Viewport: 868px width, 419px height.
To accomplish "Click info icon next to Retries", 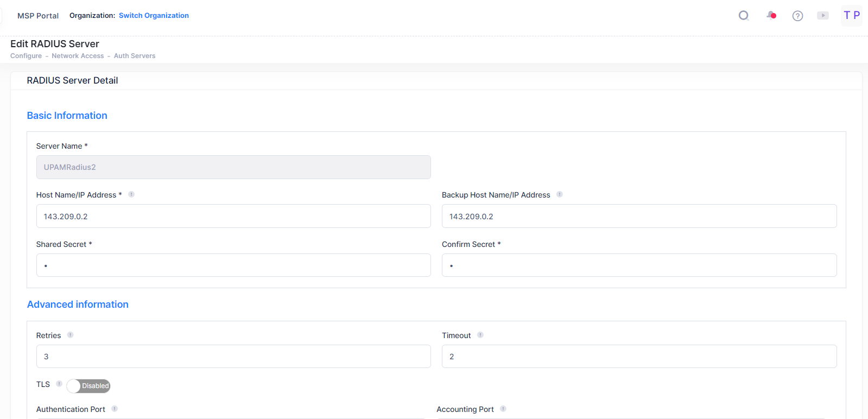I will (70, 335).
